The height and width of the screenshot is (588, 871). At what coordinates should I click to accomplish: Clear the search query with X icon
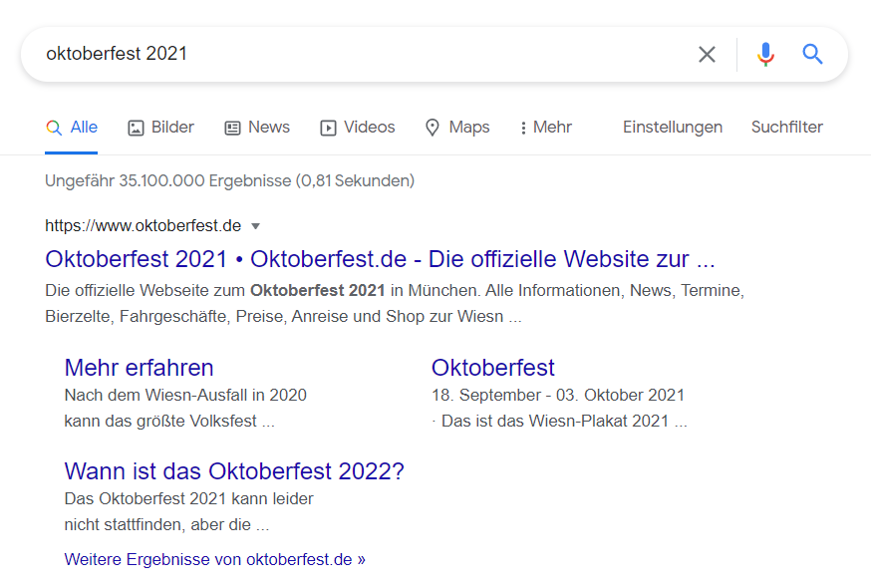click(707, 55)
